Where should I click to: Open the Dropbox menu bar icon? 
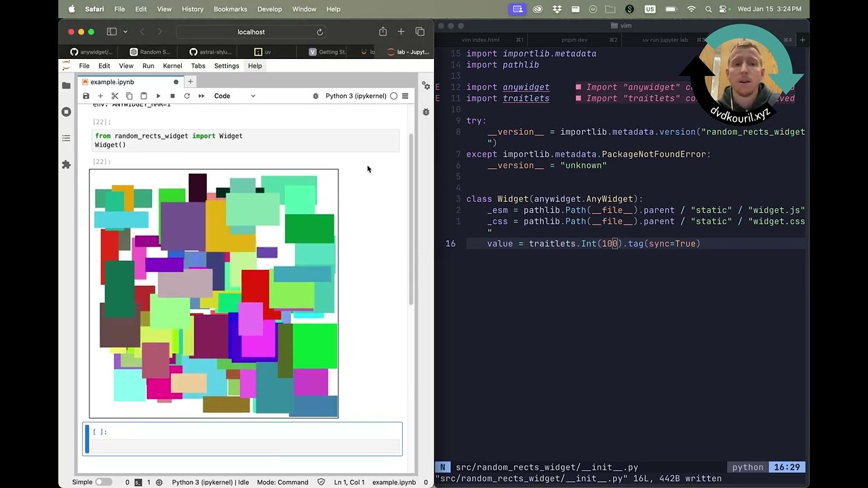[557, 9]
